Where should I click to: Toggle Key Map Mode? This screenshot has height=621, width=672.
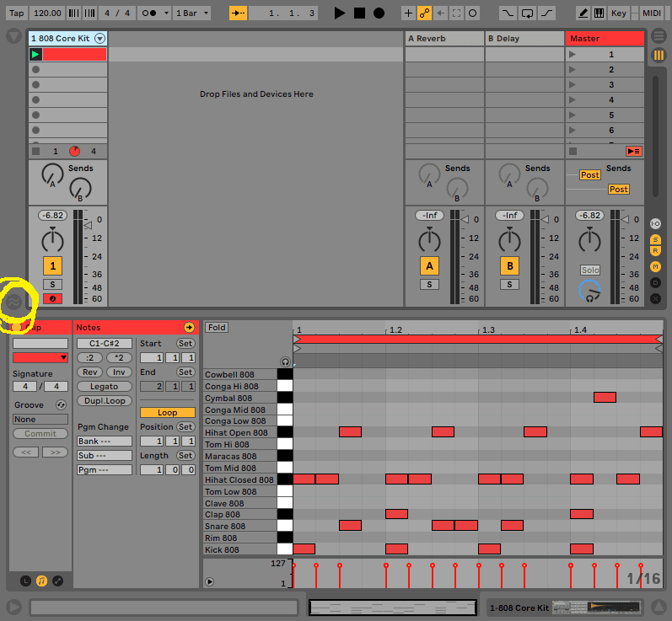coord(618,13)
